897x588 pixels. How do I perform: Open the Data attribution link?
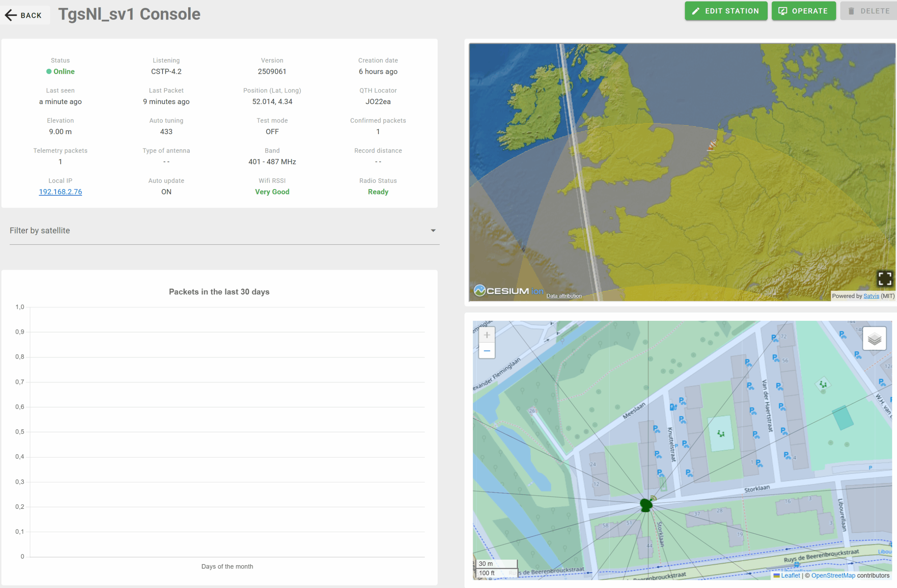[564, 296]
